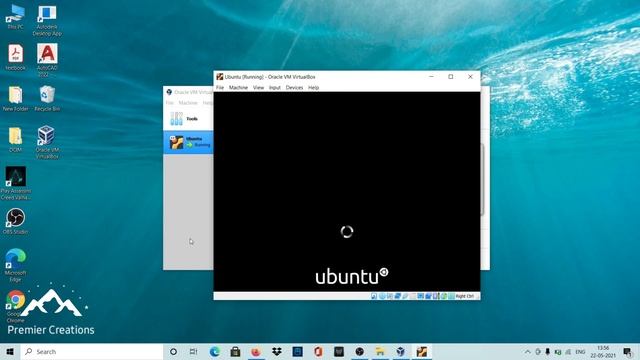Click the optical disk status icon
The height and width of the screenshot is (360, 640).
(x=382, y=296)
